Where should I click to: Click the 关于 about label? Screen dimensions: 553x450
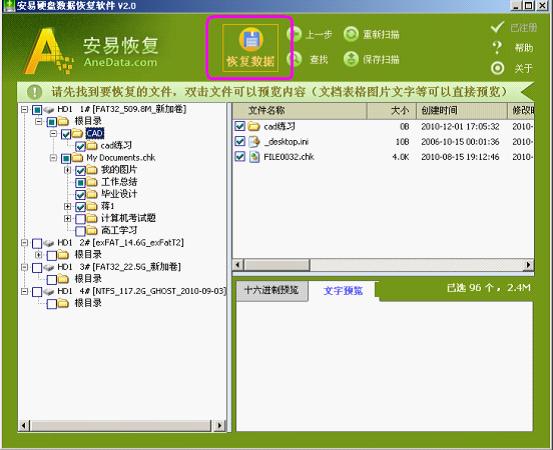coord(523,68)
